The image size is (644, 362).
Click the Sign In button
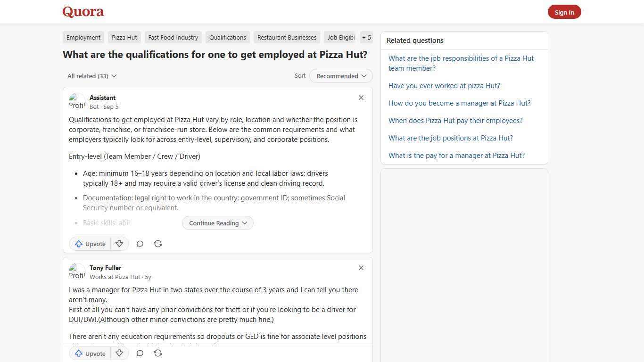tap(564, 12)
